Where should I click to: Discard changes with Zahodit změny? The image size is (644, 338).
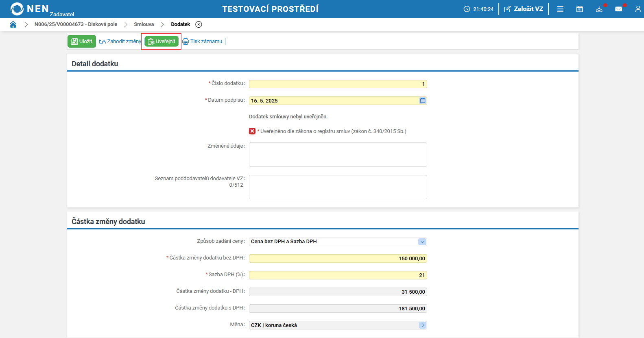pos(120,41)
